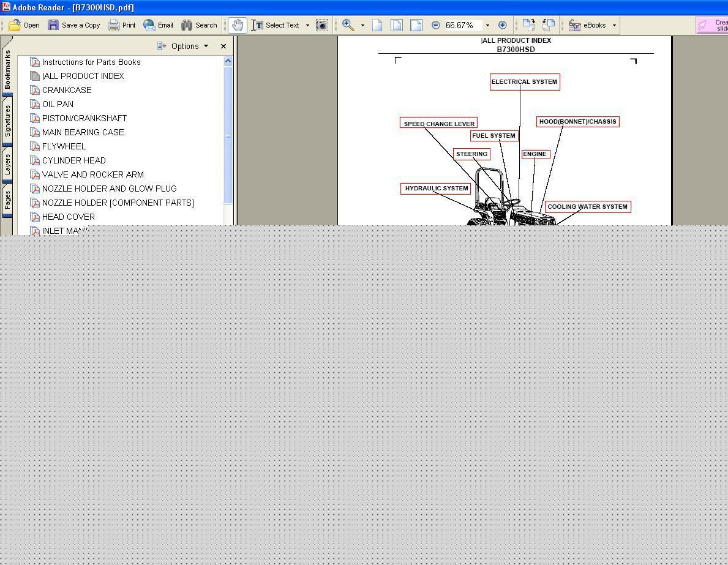Select the Snapshot camera tool
The width and height of the screenshot is (728, 565).
point(321,25)
